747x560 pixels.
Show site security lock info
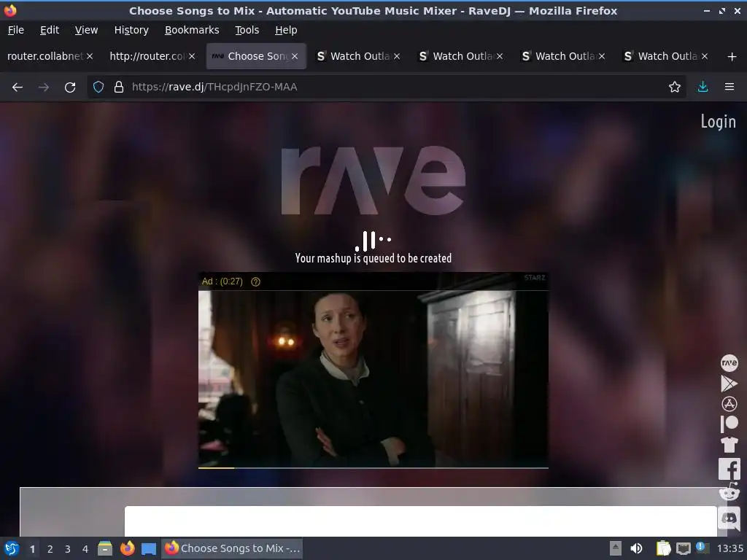[119, 87]
